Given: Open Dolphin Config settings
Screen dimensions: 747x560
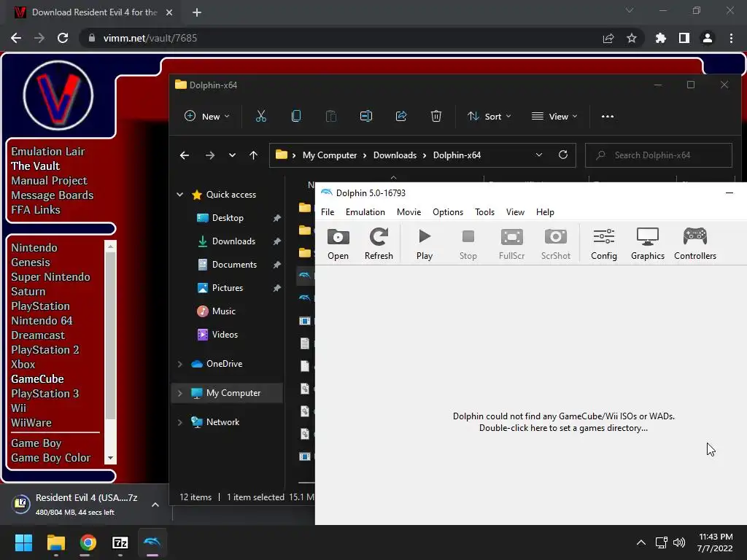Looking at the screenshot, I should click(603, 244).
